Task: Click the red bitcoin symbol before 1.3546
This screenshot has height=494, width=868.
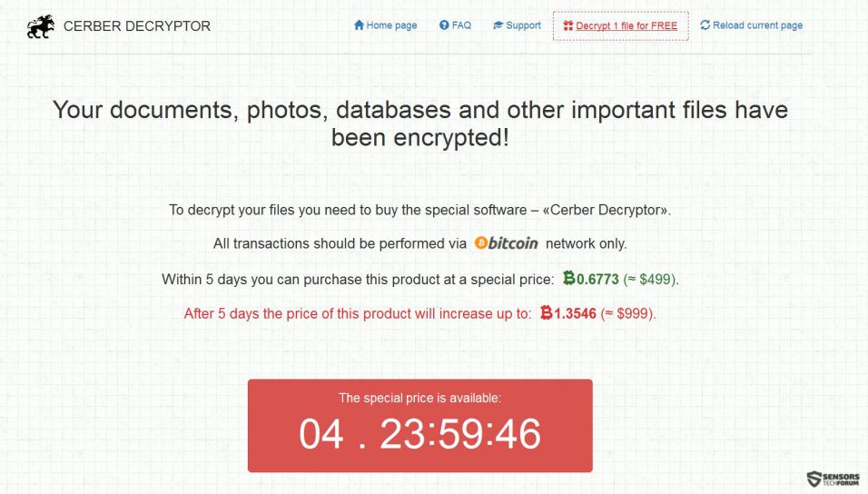Action: [x=547, y=313]
